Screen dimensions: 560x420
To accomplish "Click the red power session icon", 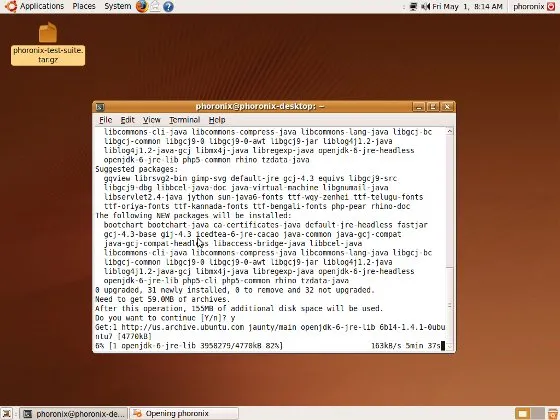I will click(x=551, y=6).
